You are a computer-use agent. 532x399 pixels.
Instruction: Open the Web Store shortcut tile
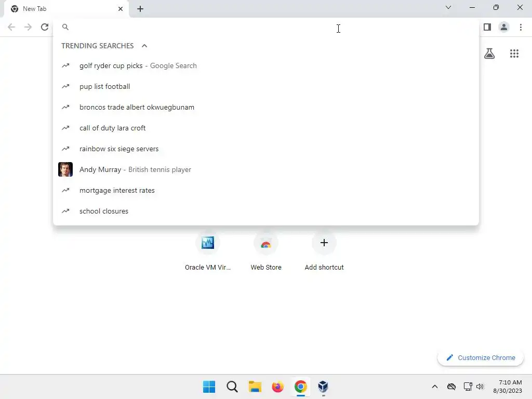(266, 252)
